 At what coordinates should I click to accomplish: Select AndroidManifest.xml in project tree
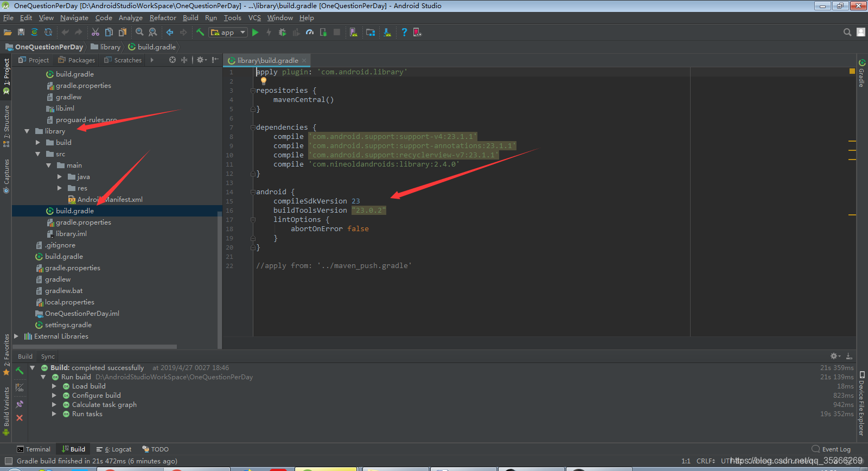pyautogui.click(x=105, y=200)
